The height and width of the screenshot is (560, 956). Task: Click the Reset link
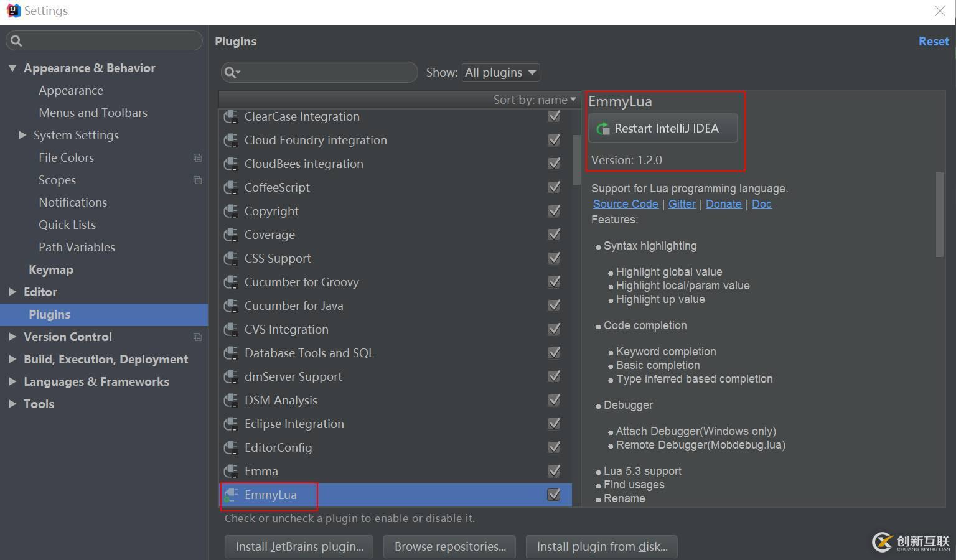pos(934,41)
